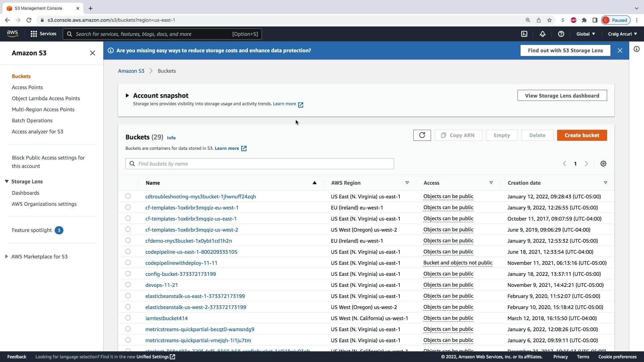Open the Services grid menu icon
This screenshot has height=362, width=644.
tap(34, 34)
